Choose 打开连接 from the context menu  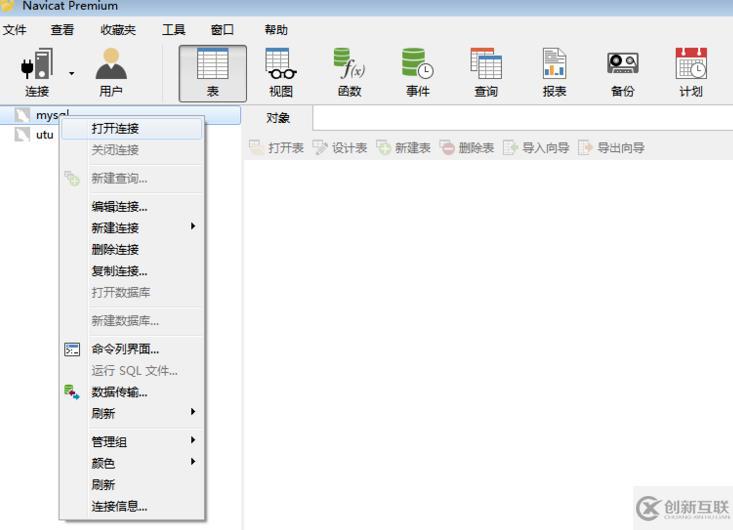coord(132,129)
